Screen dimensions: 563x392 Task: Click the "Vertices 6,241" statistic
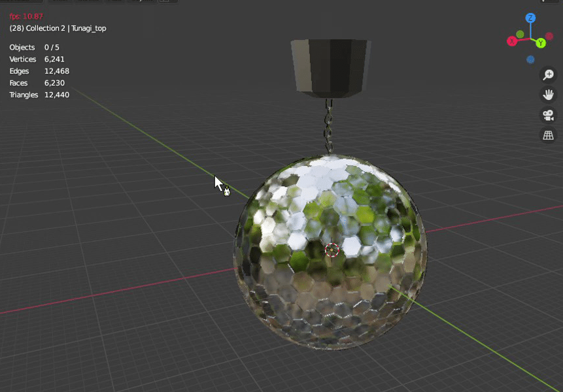37,59
